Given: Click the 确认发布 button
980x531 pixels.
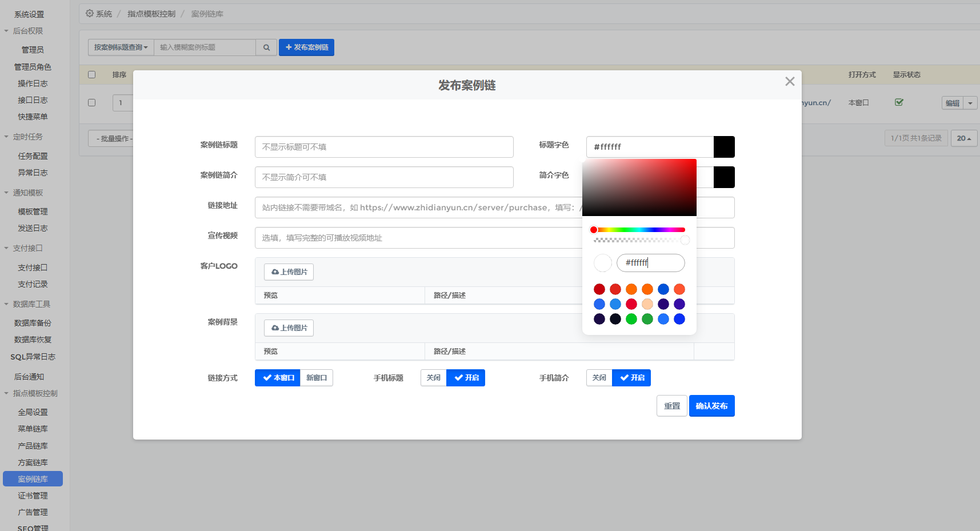Looking at the screenshot, I should [712, 406].
